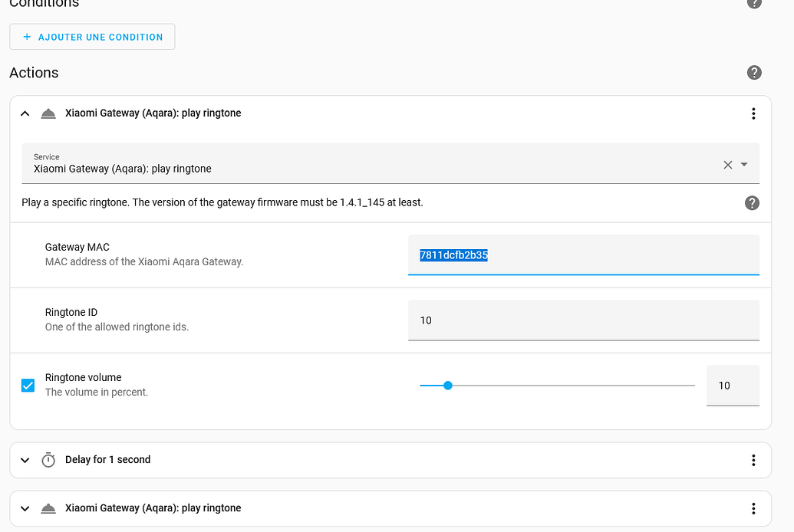Image resolution: width=794 pixels, height=532 pixels.
Task: Click the Ringtone ID input field
Action: [x=583, y=320]
